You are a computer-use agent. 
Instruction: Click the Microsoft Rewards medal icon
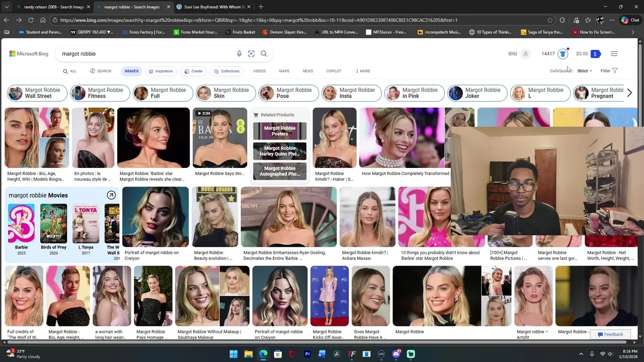click(x=562, y=54)
